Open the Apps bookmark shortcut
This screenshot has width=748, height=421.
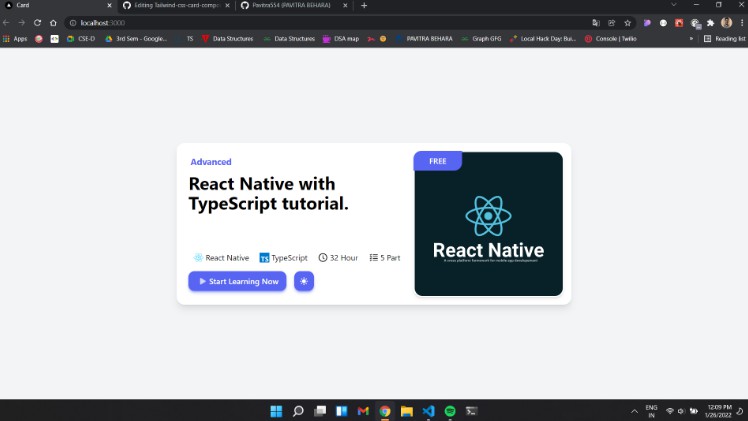(15, 39)
